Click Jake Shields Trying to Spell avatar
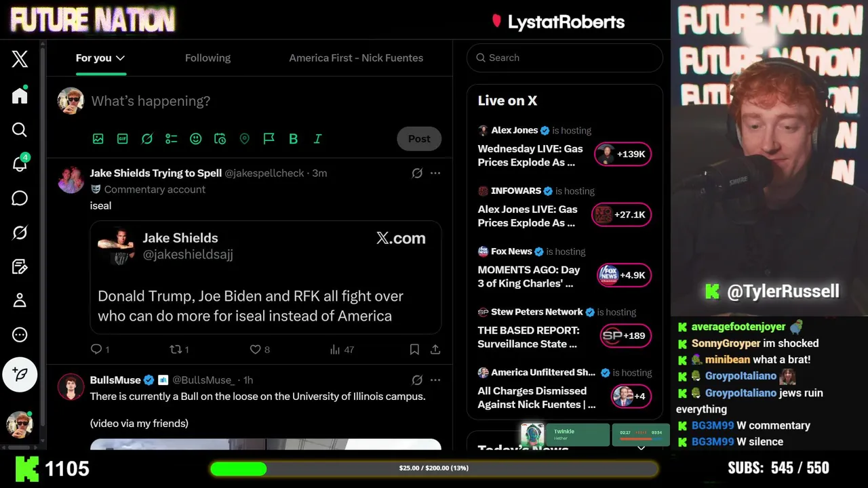Viewport: 868px width, 488px height. (71, 180)
